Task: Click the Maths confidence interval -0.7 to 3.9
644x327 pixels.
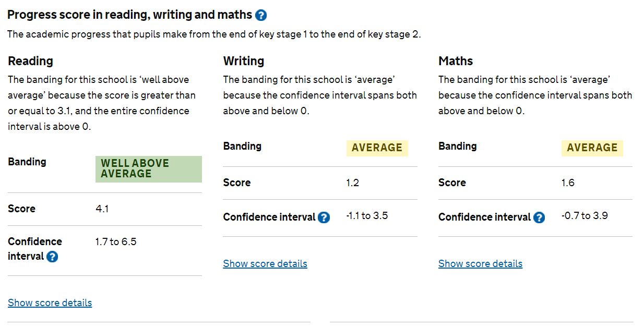Action: pyautogui.click(x=585, y=216)
